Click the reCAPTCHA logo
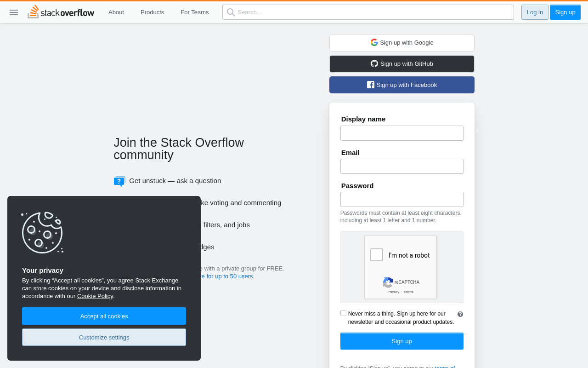Screen dimensions: 588x368 point(388,282)
